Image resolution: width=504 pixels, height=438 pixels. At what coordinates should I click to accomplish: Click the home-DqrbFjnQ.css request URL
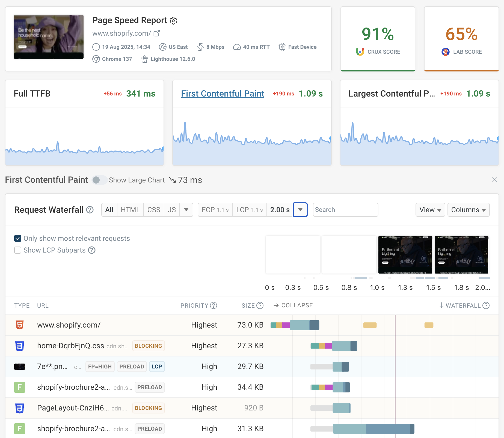tap(70, 346)
